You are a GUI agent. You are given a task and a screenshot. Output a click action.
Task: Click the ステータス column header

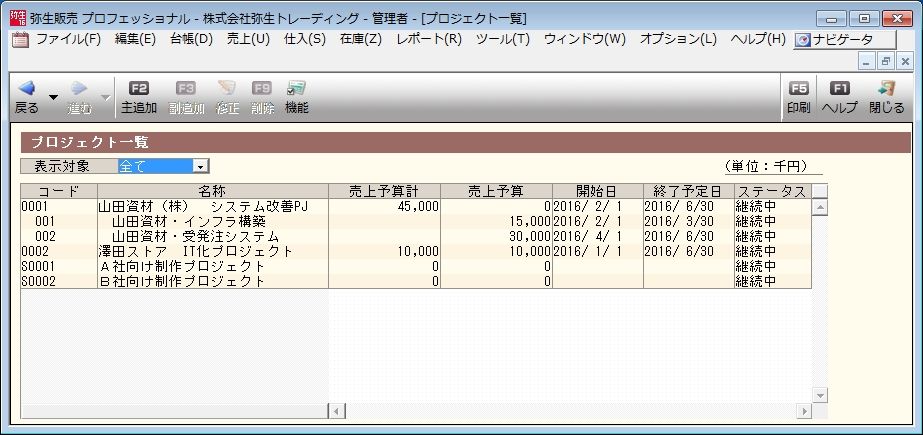(772, 191)
